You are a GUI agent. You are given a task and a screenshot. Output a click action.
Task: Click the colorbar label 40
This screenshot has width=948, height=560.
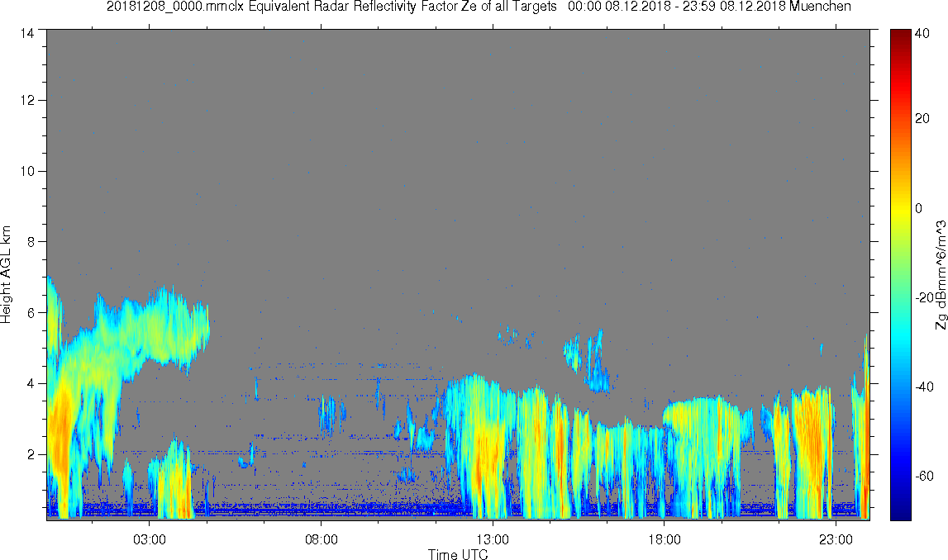tap(922, 34)
